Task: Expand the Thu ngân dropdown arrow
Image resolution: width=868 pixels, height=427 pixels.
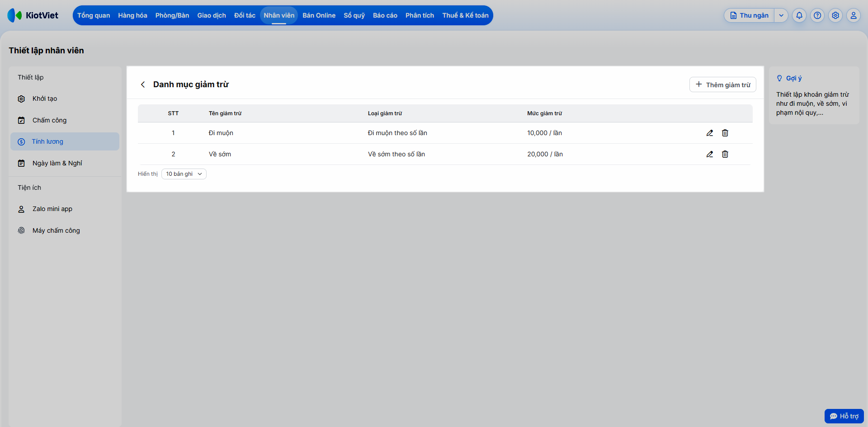Action: (781, 15)
